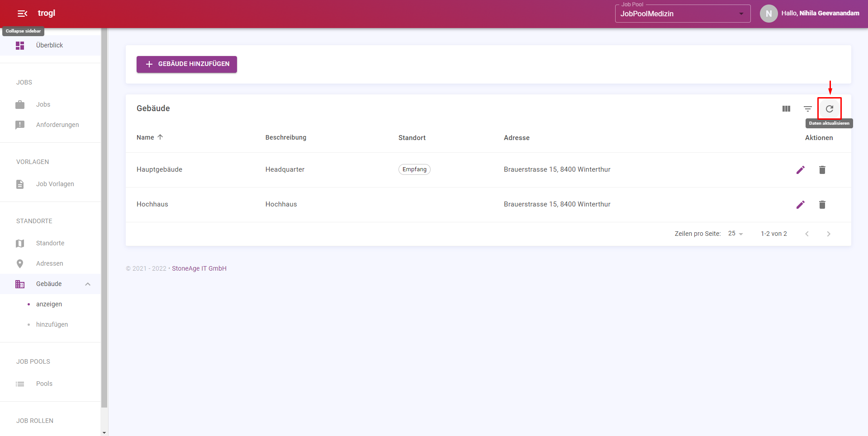The image size is (868, 436).
Task: Delete the Hauptgebäude row with the trash icon
Action: pos(822,170)
